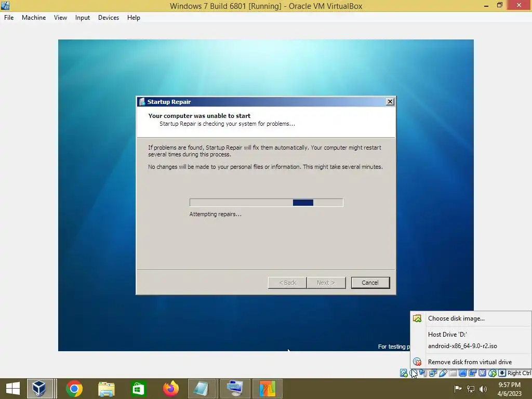Choose Remove disk from virtual drive

471,362
